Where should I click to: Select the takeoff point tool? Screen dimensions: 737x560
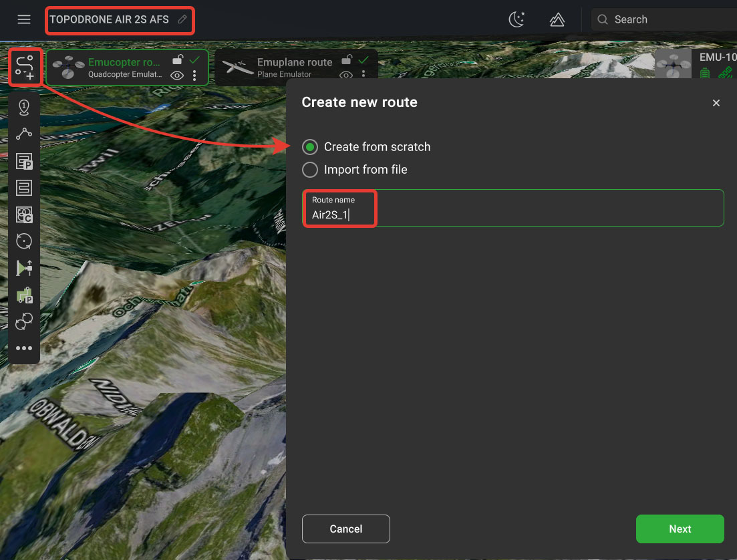[x=24, y=268]
